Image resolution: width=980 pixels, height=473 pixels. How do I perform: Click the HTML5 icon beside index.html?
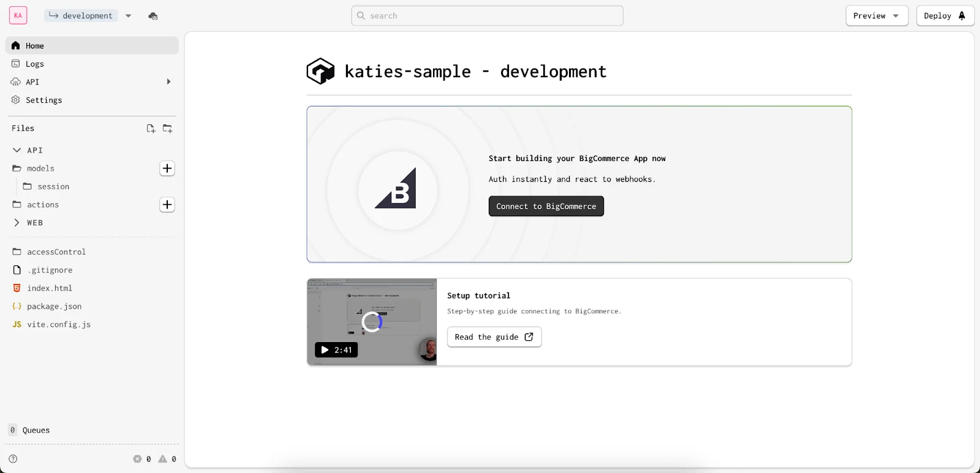17,288
